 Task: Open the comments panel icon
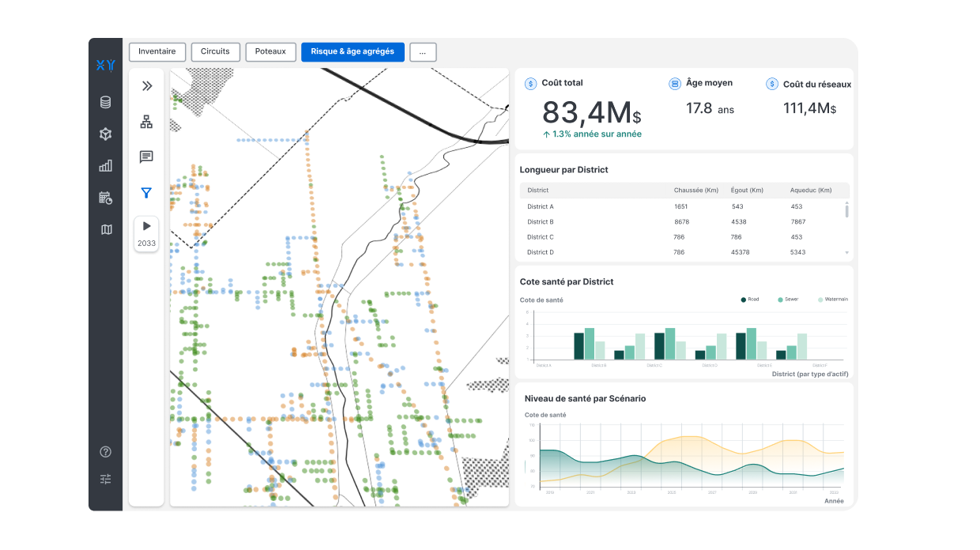pyautogui.click(x=146, y=157)
